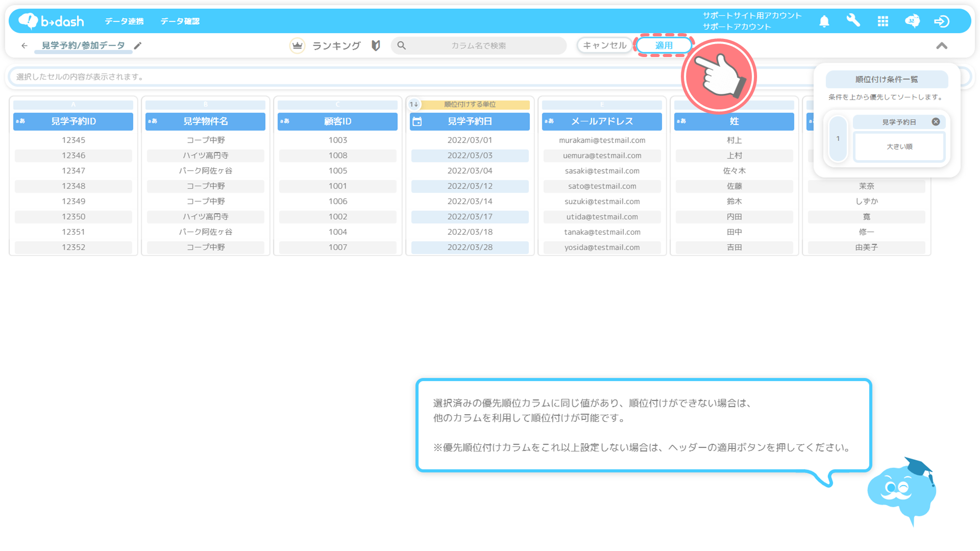Open the wrench settings icon

click(853, 21)
